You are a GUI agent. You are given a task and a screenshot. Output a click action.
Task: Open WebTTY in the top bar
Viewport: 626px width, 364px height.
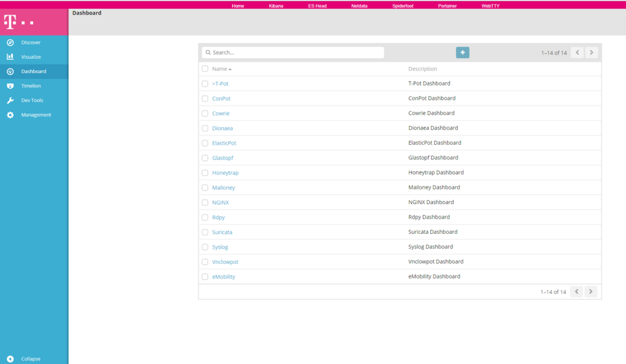pos(490,6)
